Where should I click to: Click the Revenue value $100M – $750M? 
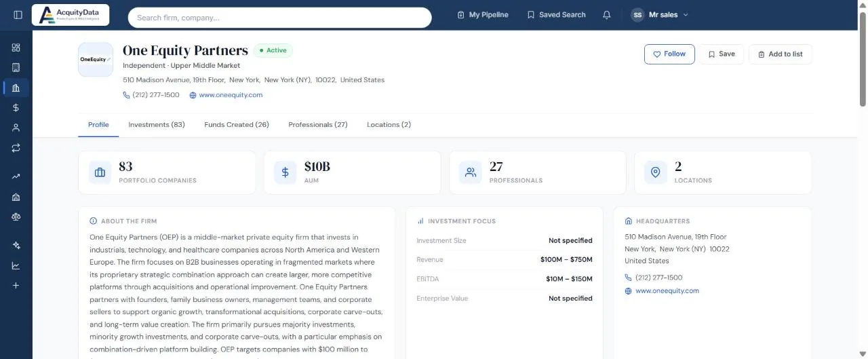(566, 260)
